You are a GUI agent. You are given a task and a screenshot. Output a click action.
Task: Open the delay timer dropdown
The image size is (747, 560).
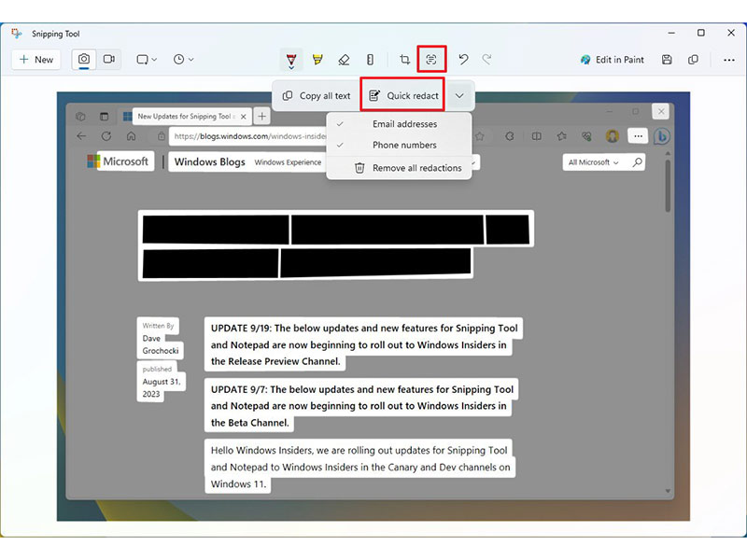coord(183,60)
